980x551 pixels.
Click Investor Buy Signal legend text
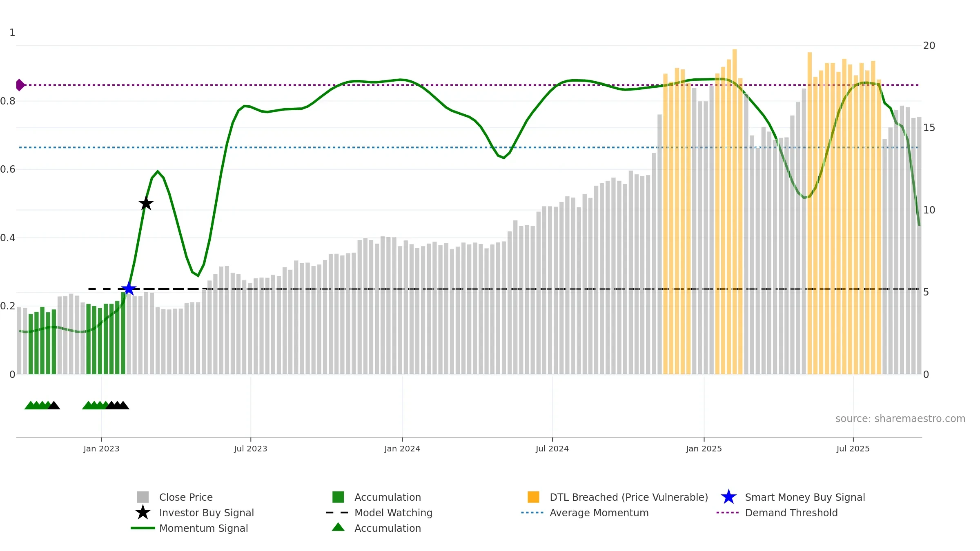coord(206,513)
